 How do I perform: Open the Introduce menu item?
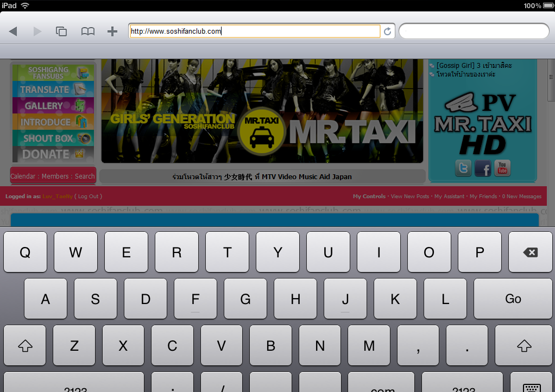(53, 122)
